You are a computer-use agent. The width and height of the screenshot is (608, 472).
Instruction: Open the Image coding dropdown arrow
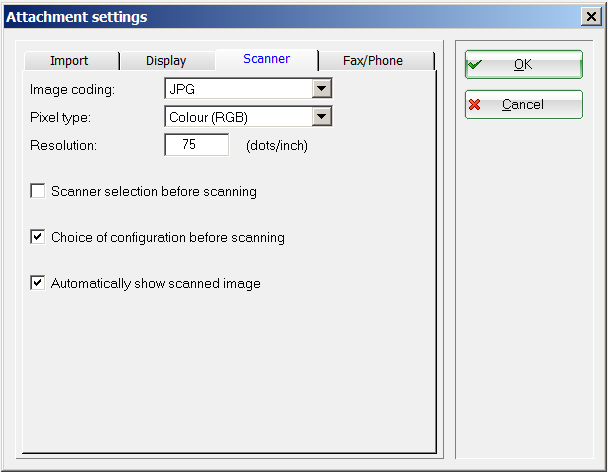tap(322, 88)
